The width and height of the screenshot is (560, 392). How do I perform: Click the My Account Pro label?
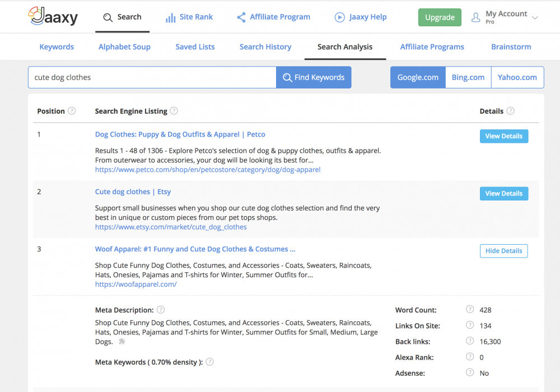click(506, 17)
